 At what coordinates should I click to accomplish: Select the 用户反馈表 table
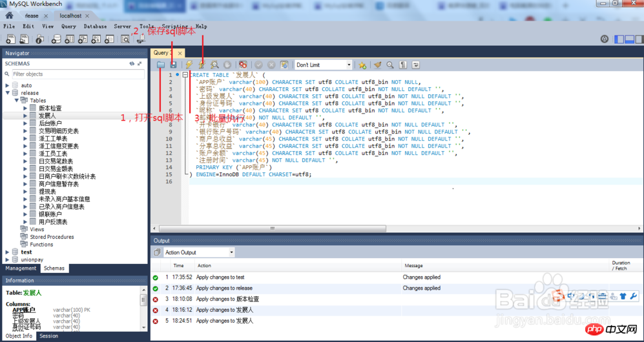click(53, 222)
